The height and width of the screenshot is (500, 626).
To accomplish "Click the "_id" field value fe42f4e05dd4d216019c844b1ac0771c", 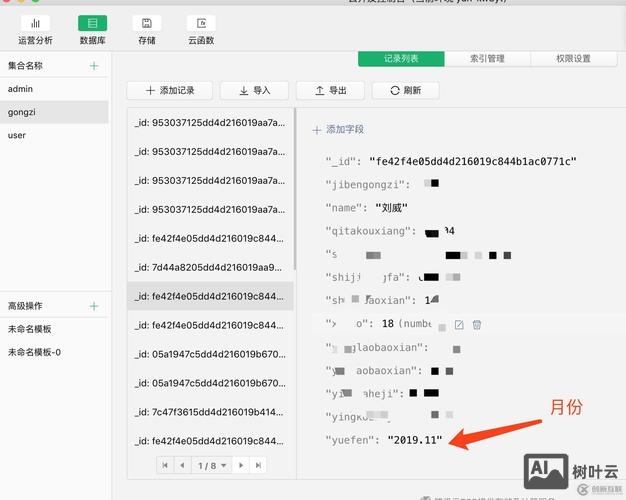I will tap(473, 161).
